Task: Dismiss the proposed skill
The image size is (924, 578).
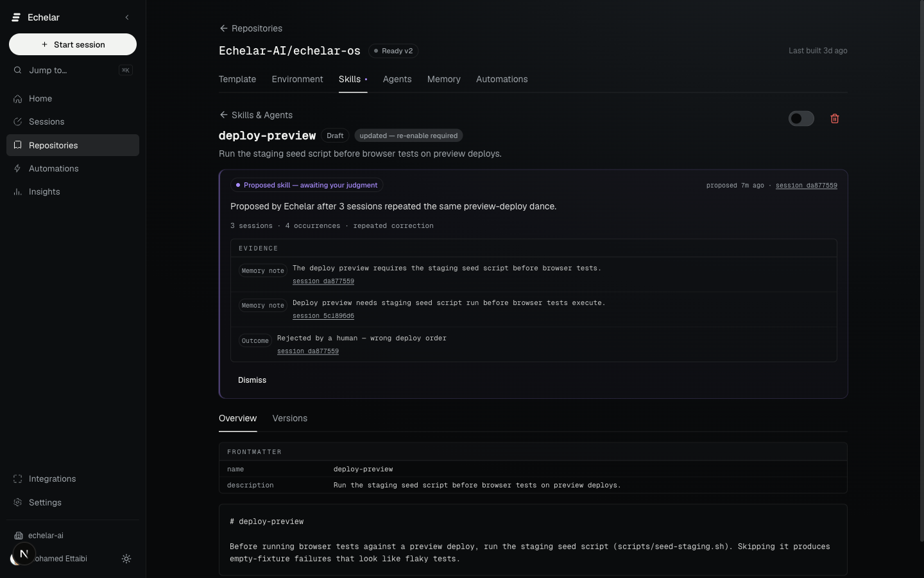Action: coord(252,380)
